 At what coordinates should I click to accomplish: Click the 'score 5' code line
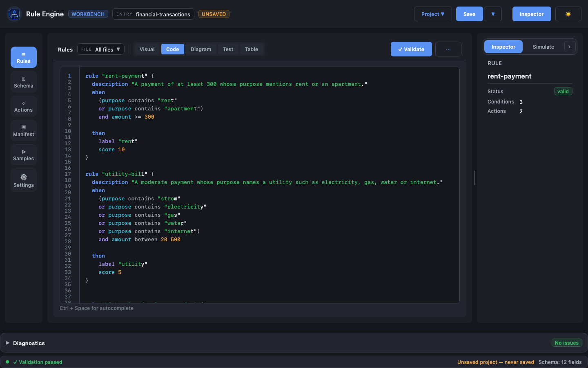(110, 272)
